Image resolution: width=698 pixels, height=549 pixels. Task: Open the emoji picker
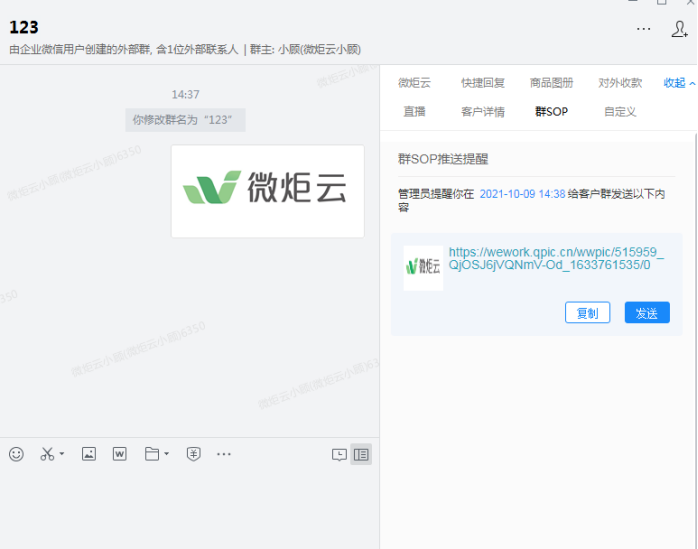[x=16, y=454]
